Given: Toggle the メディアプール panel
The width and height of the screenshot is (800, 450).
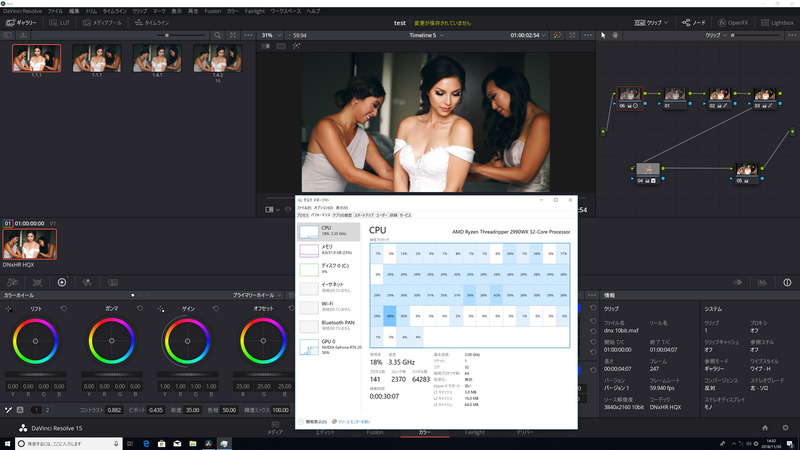Looking at the screenshot, I should point(102,22).
